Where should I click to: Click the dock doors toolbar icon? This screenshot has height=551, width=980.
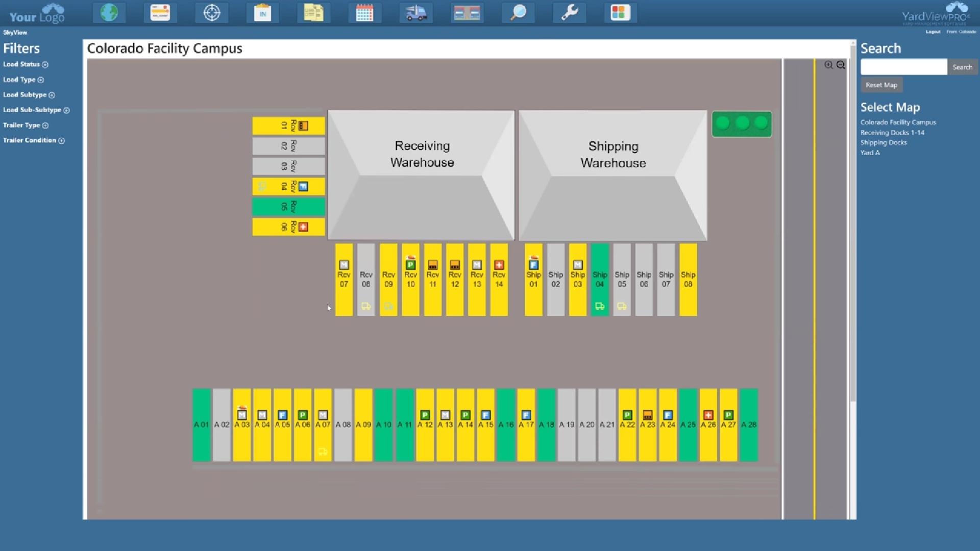[467, 13]
